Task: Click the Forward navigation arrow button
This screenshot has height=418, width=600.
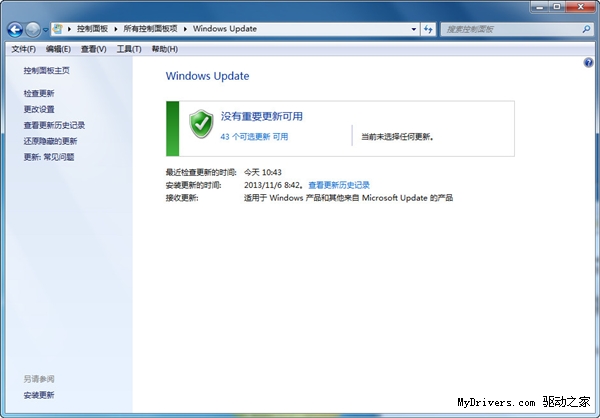Action: click(x=33, y=29)
